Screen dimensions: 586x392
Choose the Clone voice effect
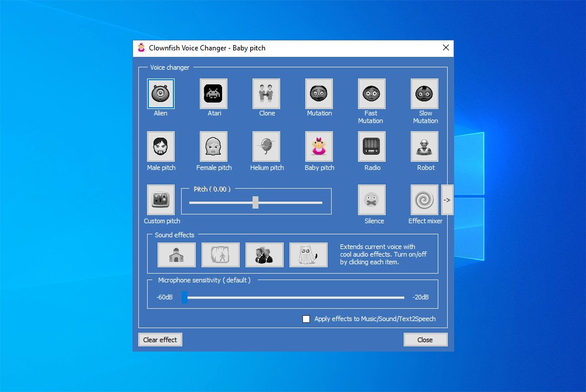coord(266,93)
